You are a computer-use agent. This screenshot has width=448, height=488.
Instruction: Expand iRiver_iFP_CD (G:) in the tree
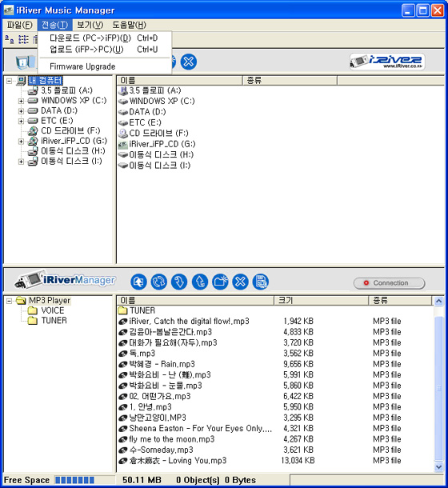[21, 142]
